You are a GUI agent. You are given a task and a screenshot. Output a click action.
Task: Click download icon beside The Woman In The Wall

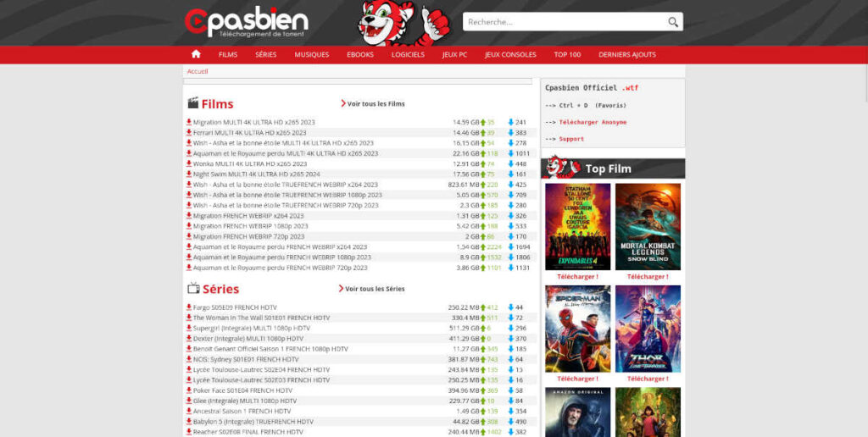(189, 318)
